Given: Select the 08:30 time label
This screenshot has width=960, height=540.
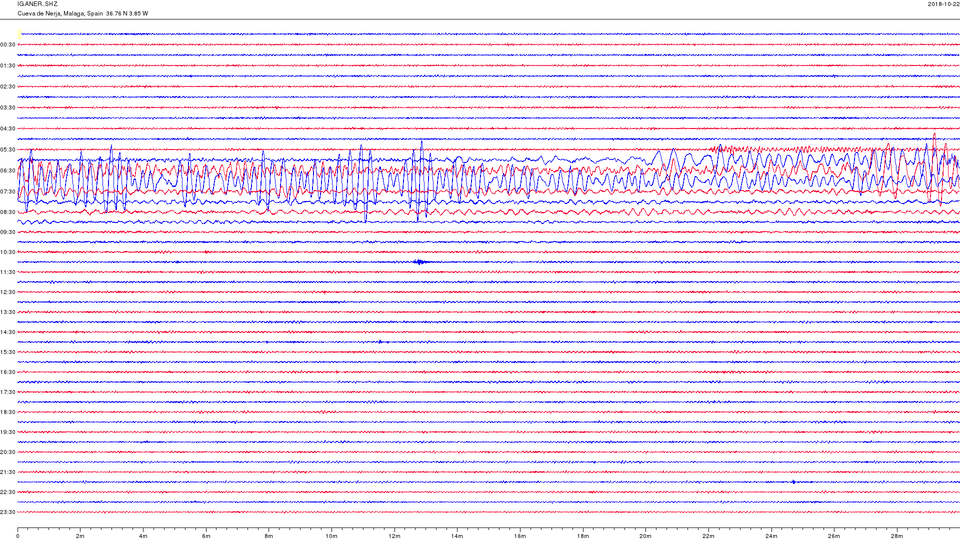Looking at the screenshot, I should pos(7,212).
